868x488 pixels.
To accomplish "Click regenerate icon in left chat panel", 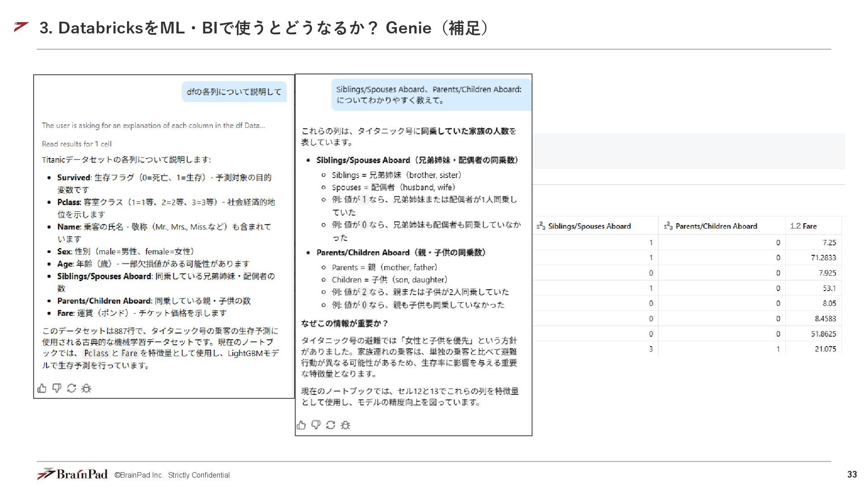I will 71,388.
